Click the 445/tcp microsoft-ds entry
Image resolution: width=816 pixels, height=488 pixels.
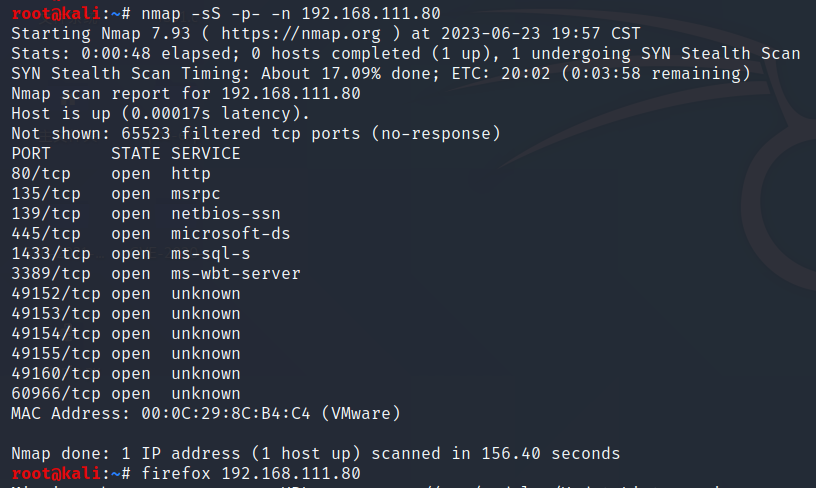[151, 234]
